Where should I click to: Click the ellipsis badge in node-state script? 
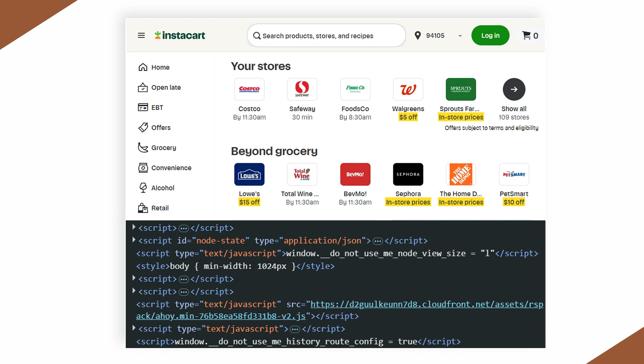377,241
